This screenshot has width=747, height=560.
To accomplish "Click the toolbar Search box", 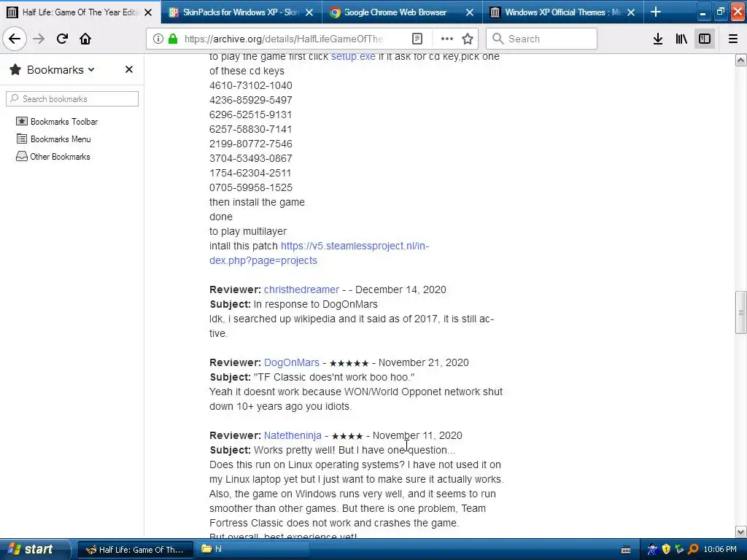I will click(x=542, y=39).
